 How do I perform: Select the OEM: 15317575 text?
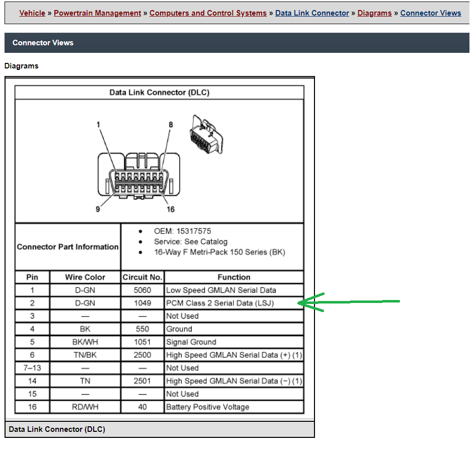click(x=182, y=231)
